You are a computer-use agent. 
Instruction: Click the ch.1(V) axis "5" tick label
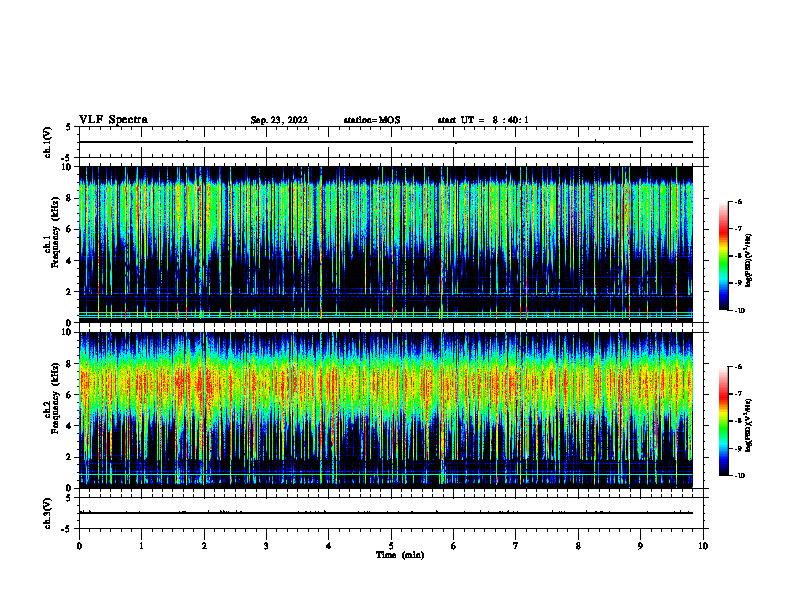pyautogui.click(x=68, y=128)
